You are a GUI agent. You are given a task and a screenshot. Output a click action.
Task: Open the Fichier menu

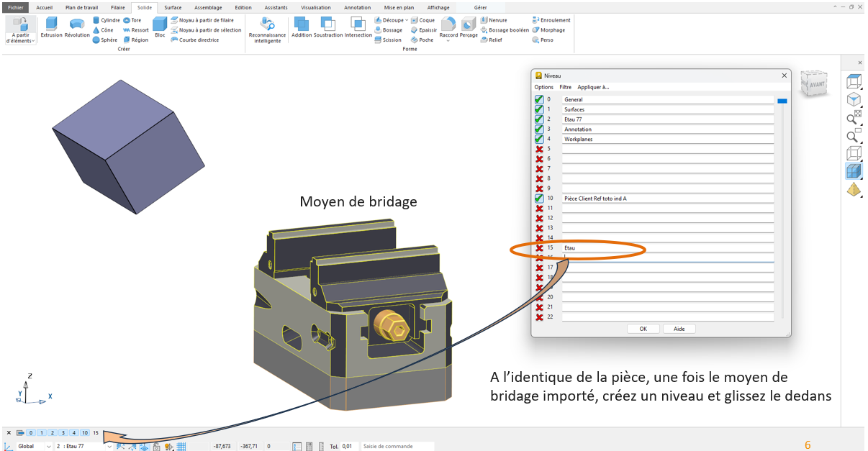[16, 7]
